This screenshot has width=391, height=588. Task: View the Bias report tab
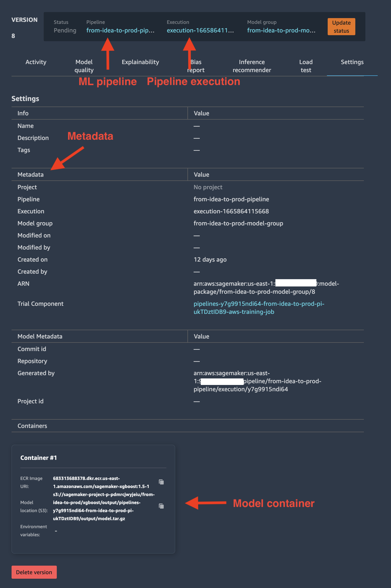[196, 66]
